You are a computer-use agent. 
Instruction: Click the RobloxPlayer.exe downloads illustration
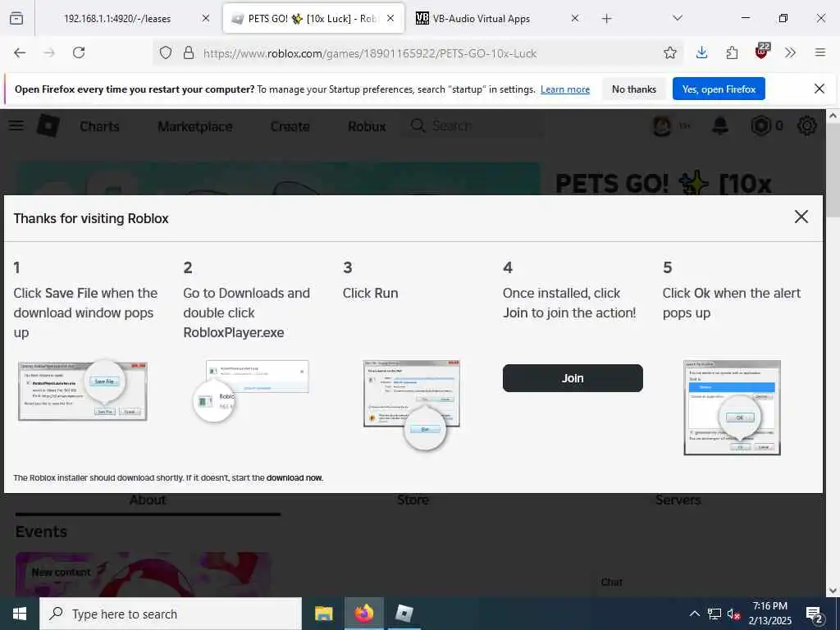click(x=251, y=391)
